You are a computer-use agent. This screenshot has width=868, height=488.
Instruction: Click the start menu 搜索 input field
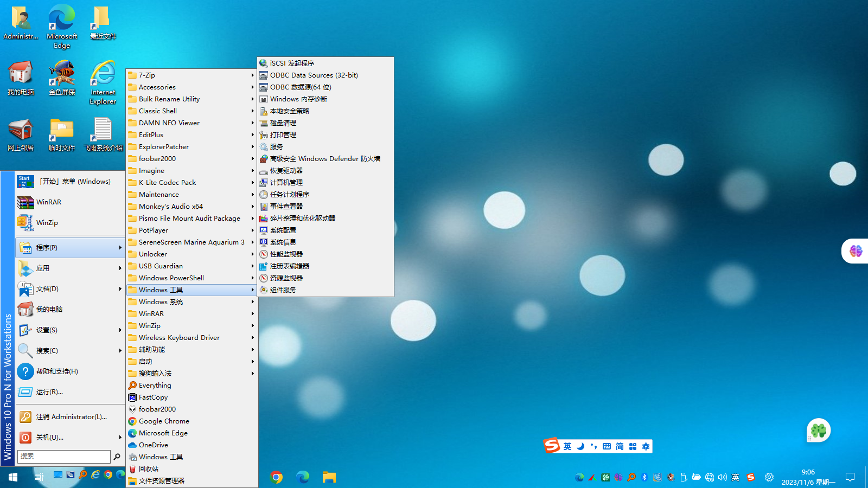64,457
